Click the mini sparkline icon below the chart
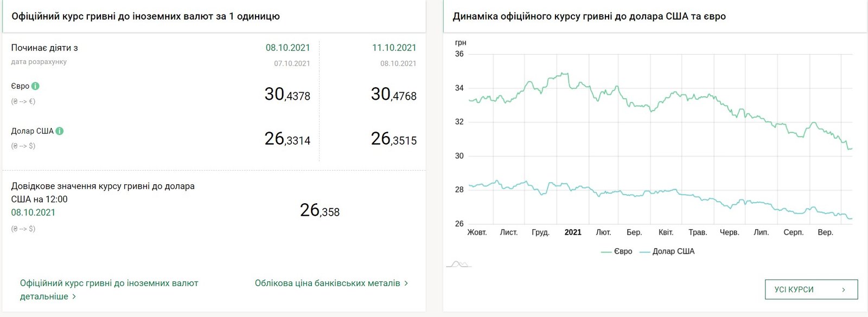 pyautogui.click(x=459, y=264)
